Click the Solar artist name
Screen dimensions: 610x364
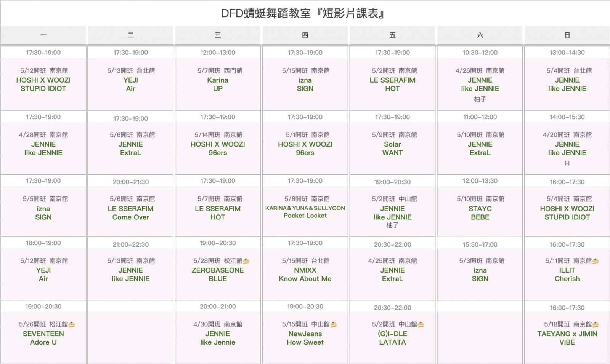click(x=392, y=144)
